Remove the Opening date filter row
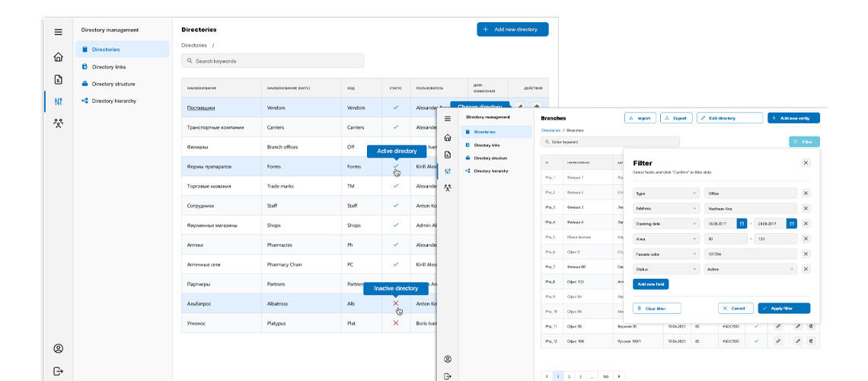This screenshot has height=381, width=868. click(806, 223)
